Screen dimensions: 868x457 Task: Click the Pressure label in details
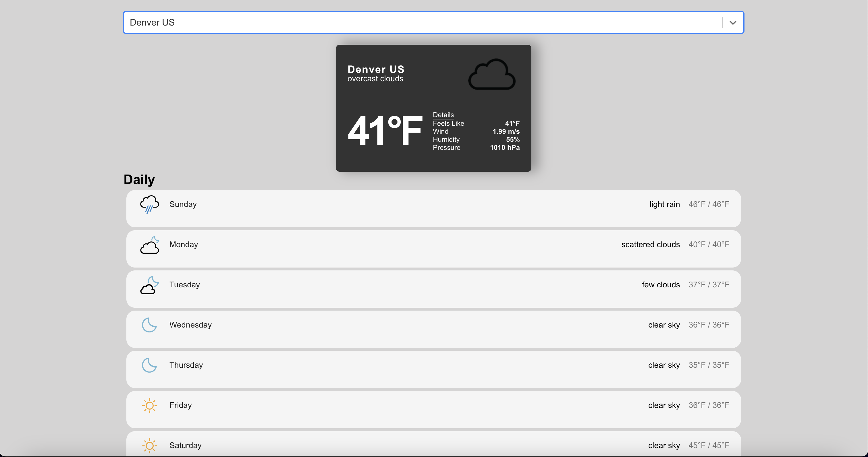coord(446,148)
